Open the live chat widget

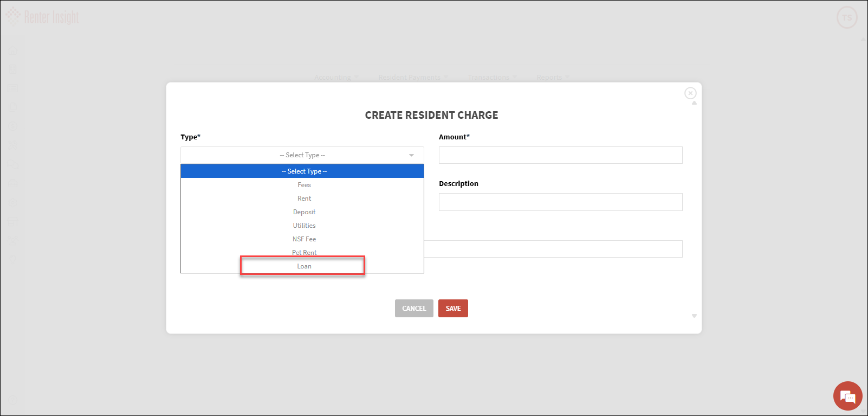(x=847, y=396)
